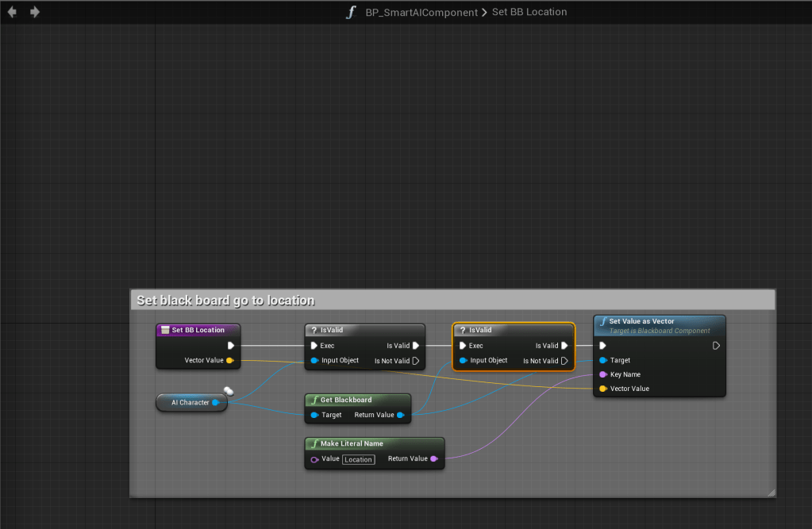Click the forward navigation arrow
This screenshot has height=529, width=812.
pyautogui.click(x=35, y=12)
